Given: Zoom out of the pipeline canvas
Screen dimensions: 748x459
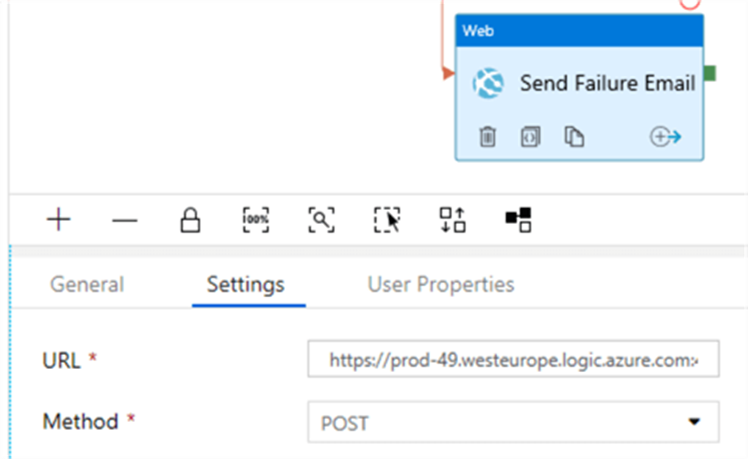Looking at the screenshot, I should (x=124, y=220).
